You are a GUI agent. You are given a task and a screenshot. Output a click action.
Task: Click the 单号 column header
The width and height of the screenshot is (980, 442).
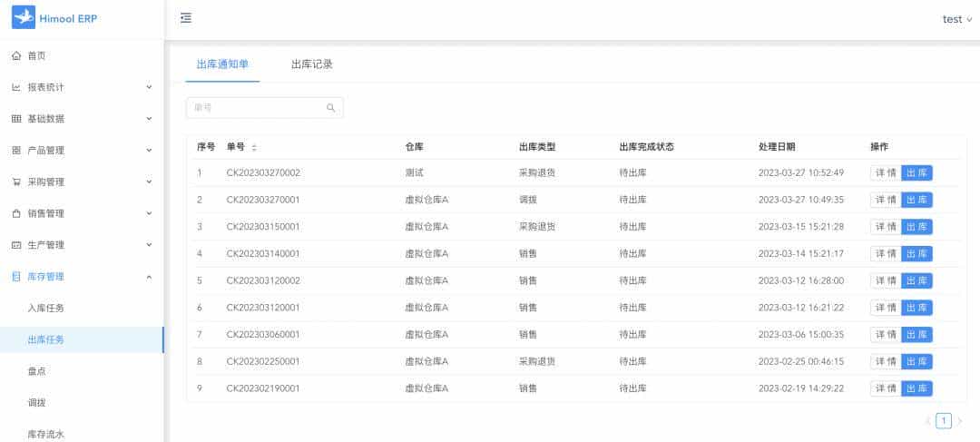pyautogui.click(x=236, y=148)
